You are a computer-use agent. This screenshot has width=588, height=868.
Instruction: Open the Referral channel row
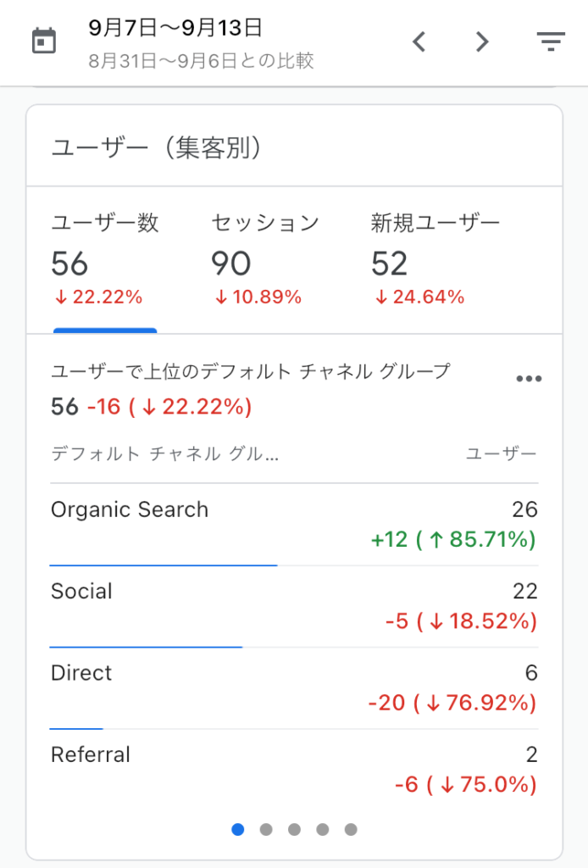click(x=294, y=770)
